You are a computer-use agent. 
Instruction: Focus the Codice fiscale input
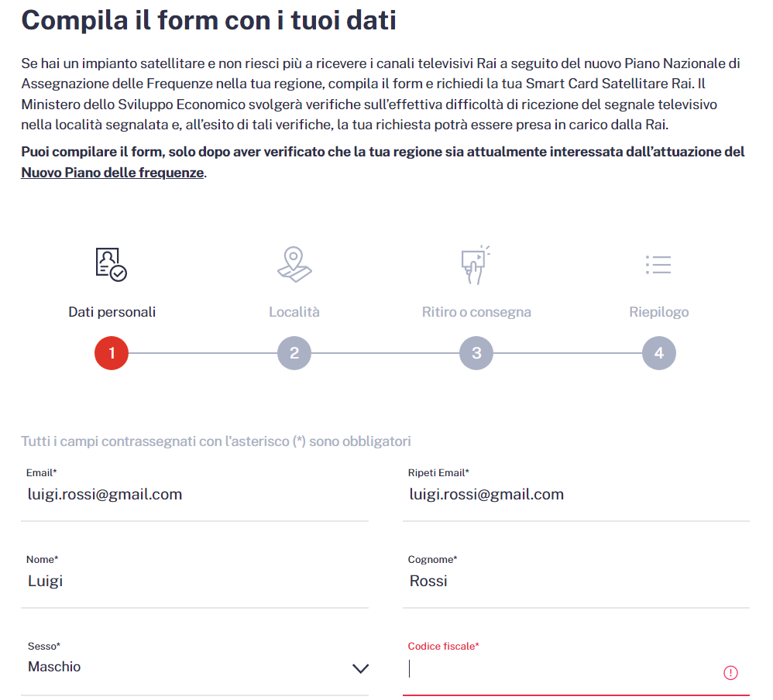(562, 670)
